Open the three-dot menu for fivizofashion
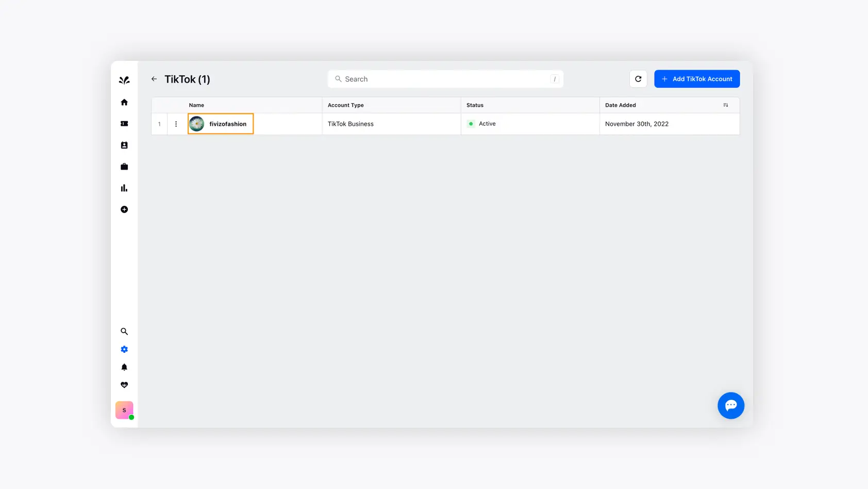This screenshot has width=868, height=489. click(x=176, y=124)
